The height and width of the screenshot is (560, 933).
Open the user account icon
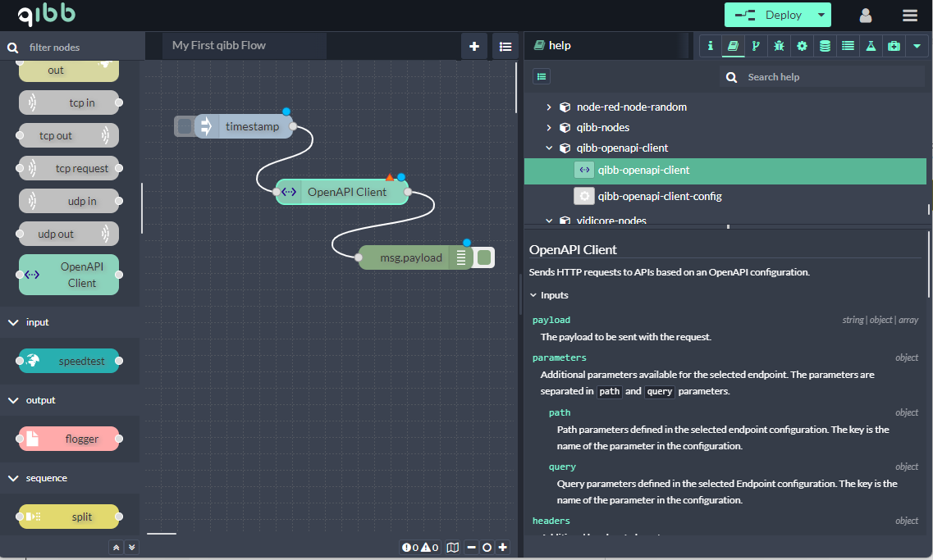coord(865,16)
